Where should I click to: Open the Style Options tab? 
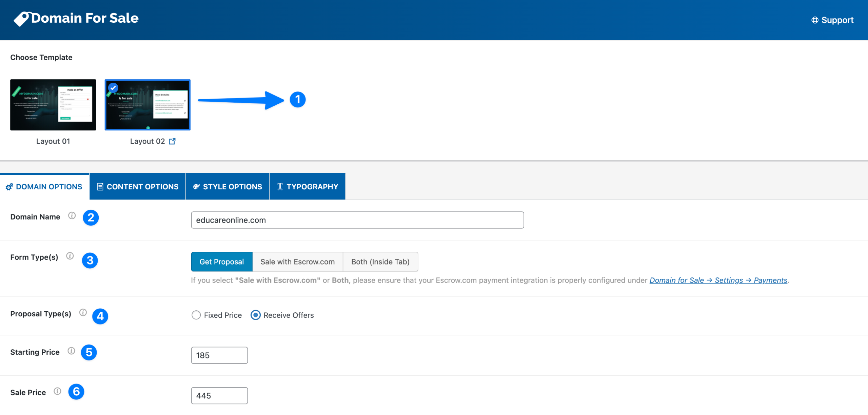227,186
